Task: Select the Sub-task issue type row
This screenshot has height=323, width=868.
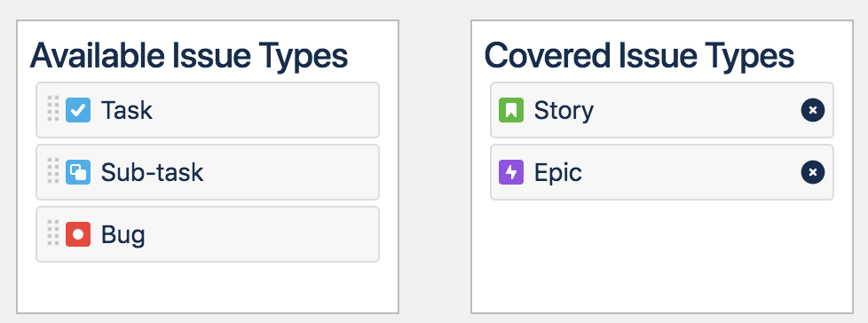Action: (x=208, y=172)
